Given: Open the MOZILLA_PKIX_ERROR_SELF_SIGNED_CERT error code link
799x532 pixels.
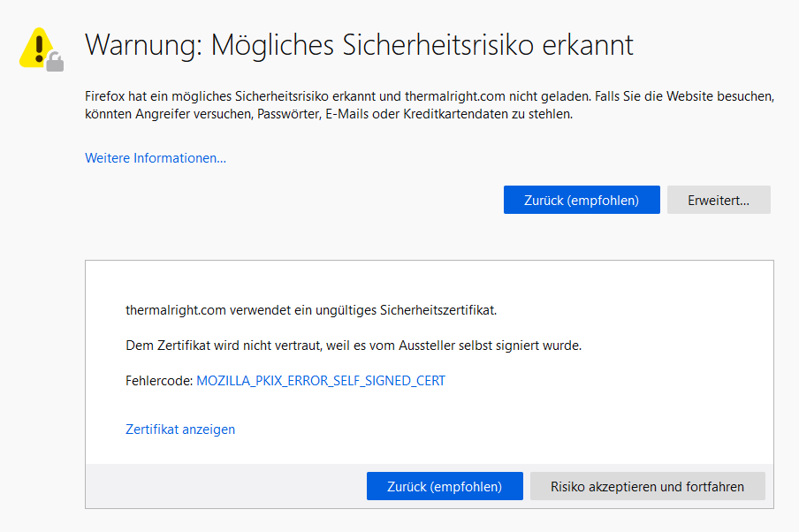Looking at the screenshot, I should click(321, 381).
